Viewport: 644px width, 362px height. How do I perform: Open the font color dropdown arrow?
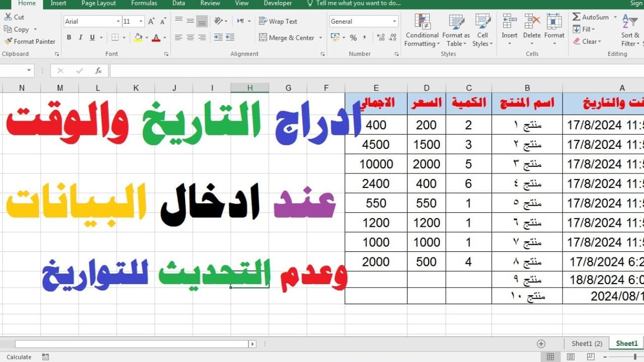[165, 38]
